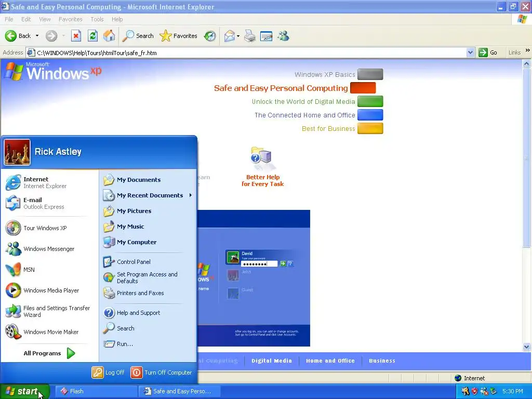Open the View menu
Image resolution: width=532 pixels, height=399 pixels.
click(x=45, y=19)
